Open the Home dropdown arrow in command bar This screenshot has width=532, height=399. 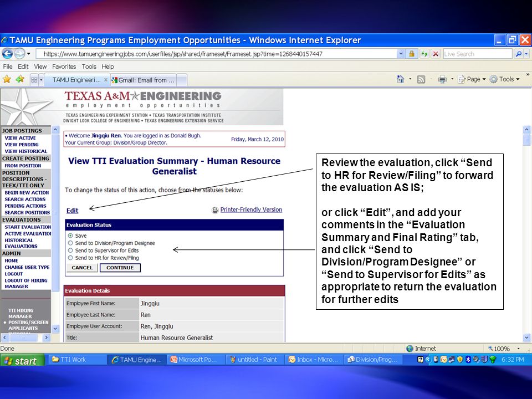coord(410,79)
